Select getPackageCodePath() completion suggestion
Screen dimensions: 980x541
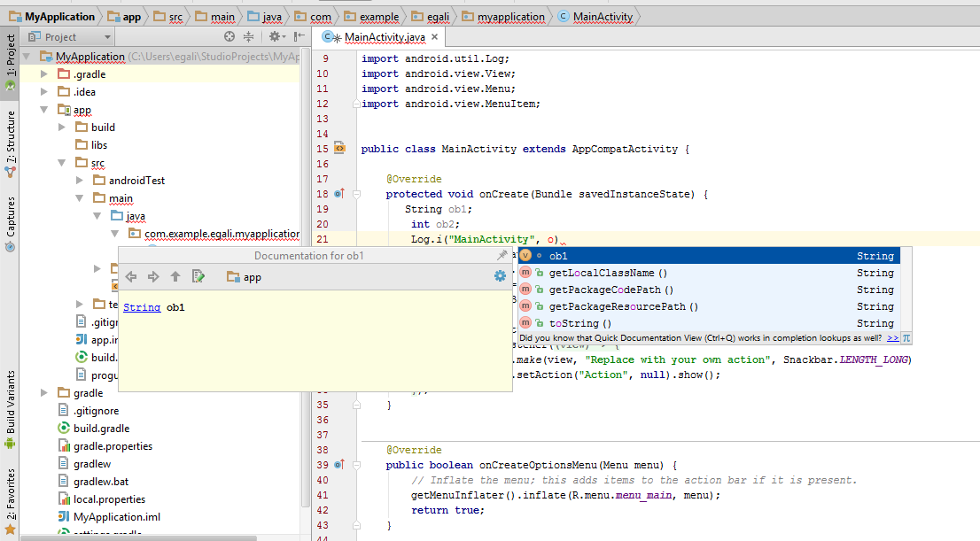click(709, 290)
